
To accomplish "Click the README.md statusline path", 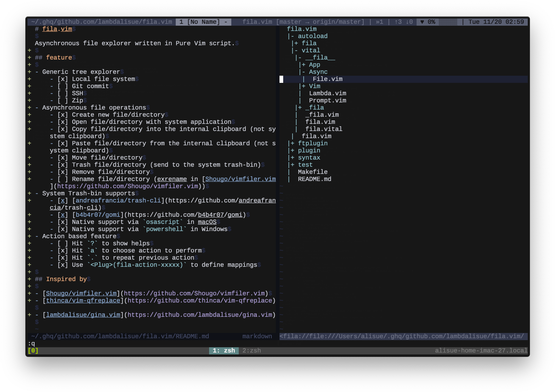I will (x=120, y=336).
